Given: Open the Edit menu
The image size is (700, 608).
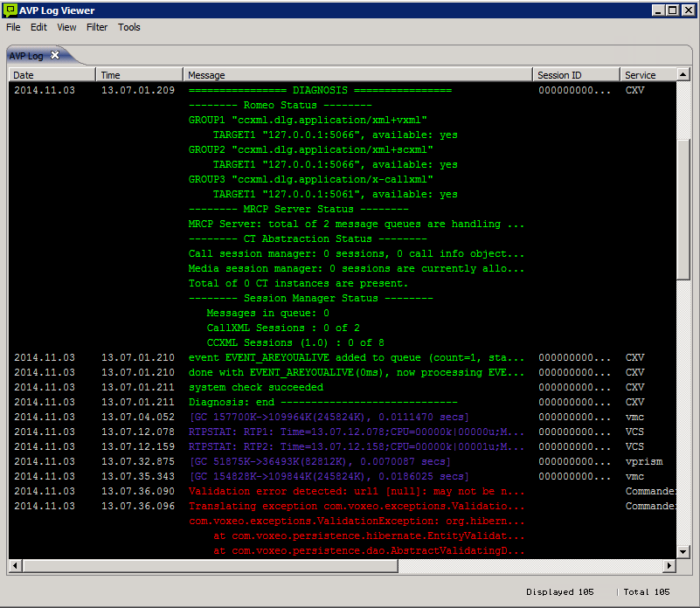Looking at the screenshot, I should [x=38, y=27].
